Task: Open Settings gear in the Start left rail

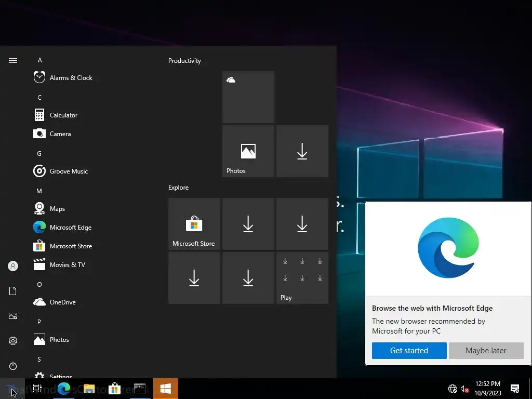Action: (13, 341)
